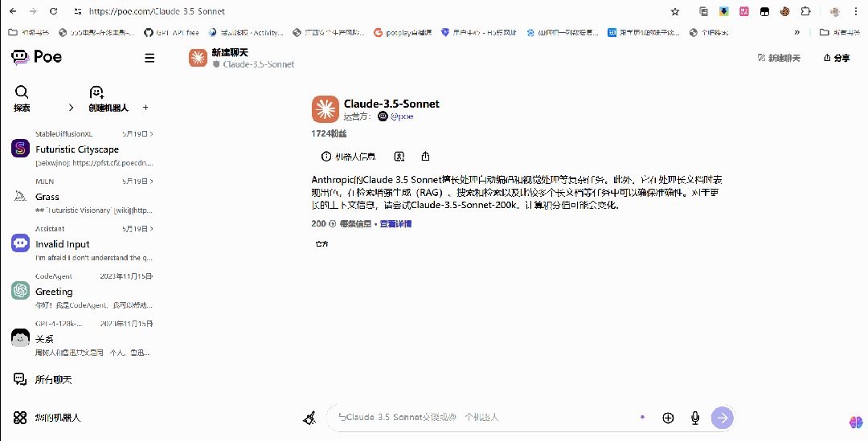Open the 关系 chat
Screen dimensions: 868x441
82,339
